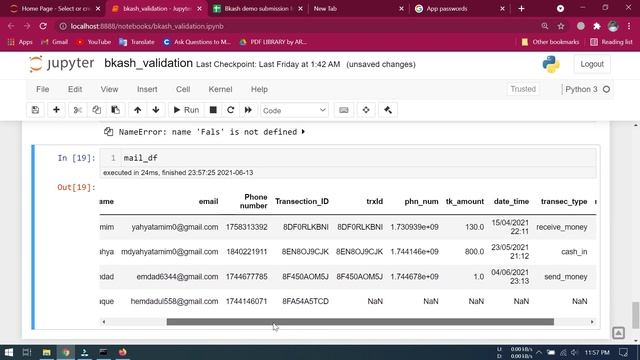The width and height of the screenshot is (640, 360).
Task: Click the email column header
Action: click(208, 201)
